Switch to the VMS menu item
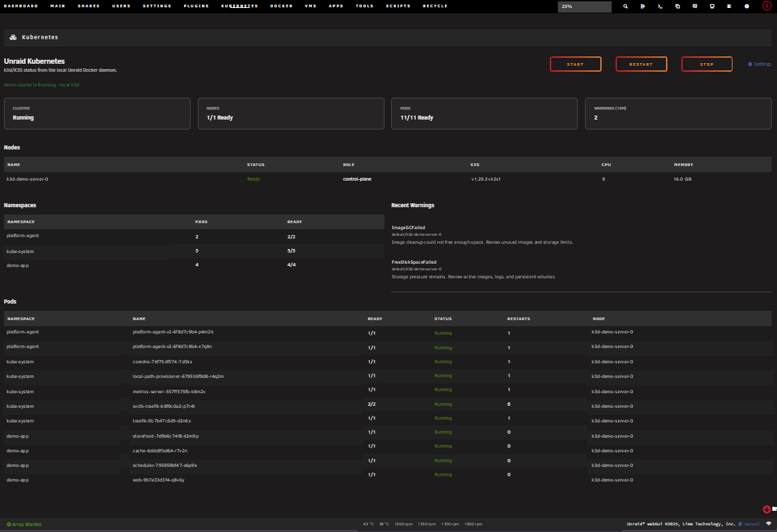Viewport: 777px width, 532px height. pos(311,6)
